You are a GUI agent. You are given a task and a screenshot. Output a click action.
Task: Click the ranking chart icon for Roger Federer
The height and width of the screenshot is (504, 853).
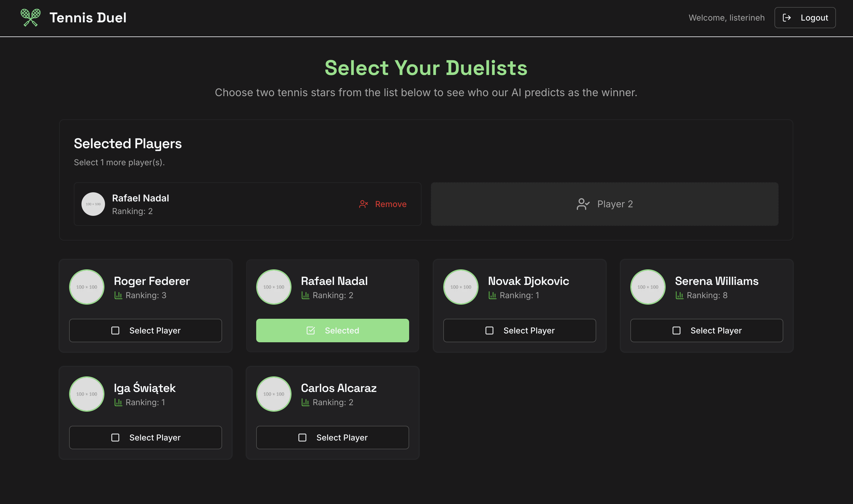pos(118,295)
